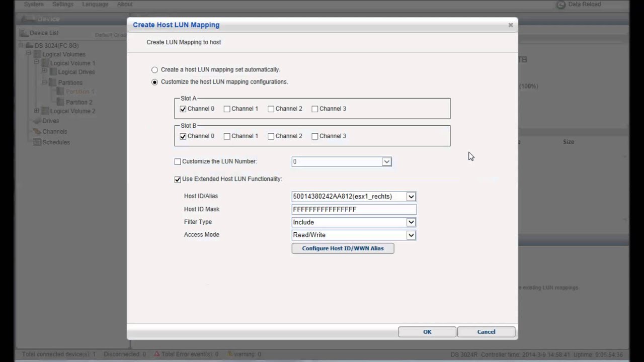644x362 pixels.
Task: Click Configure Host ID/WWN Alias button
Action: [343, 248]
